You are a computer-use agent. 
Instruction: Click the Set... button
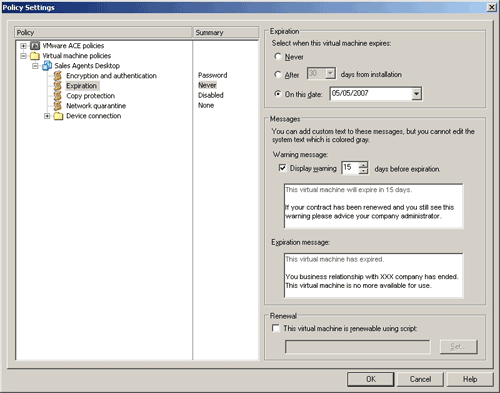pos(459,347)
